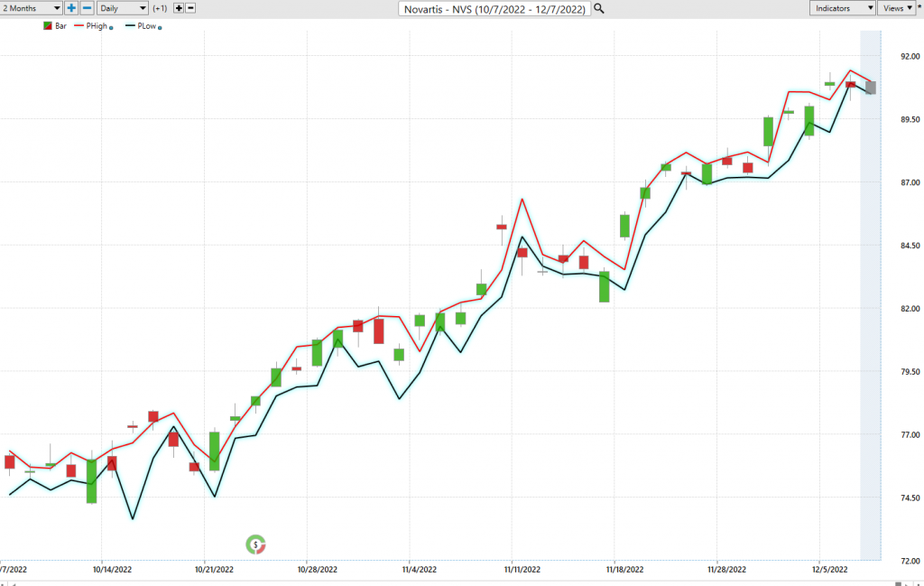Viewport: 924px width, 586px height.
Task: Click the 79.50 price axis label
Action: tap(910, 372)
